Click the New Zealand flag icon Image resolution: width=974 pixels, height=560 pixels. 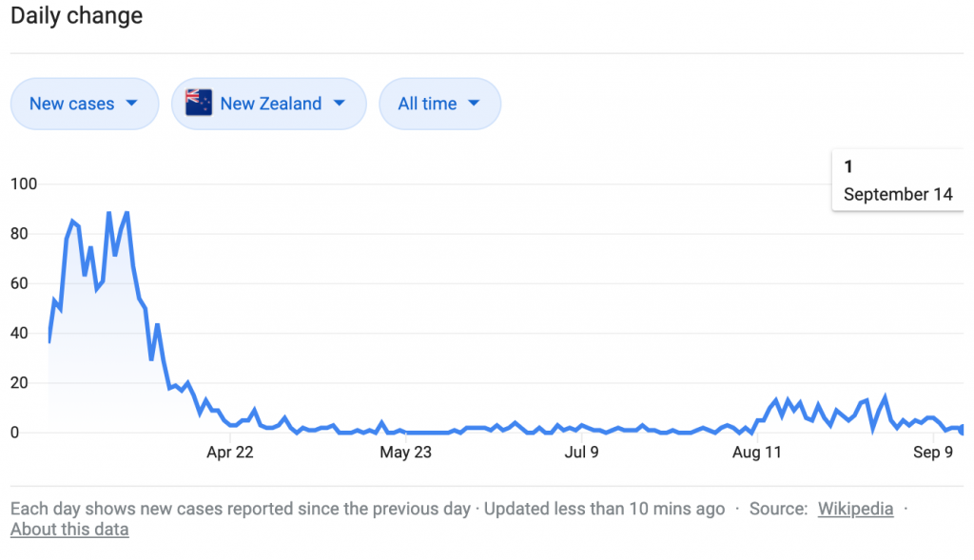coord(199,103)
